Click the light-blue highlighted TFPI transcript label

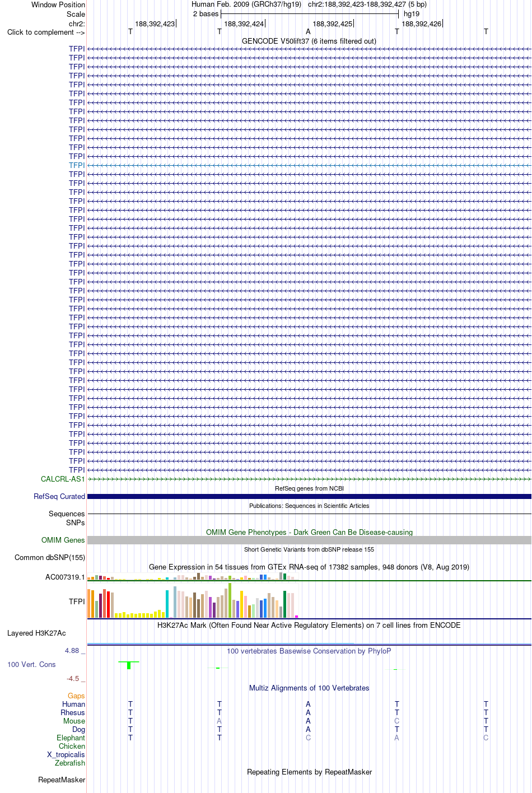77,165
